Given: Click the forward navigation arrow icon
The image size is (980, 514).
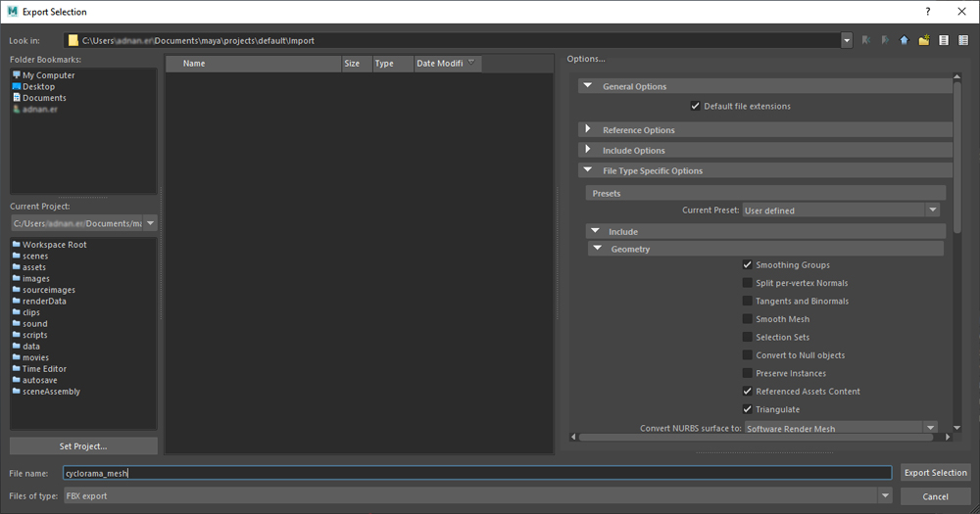Looking at the screenshot, I should (x=885, y=40).
